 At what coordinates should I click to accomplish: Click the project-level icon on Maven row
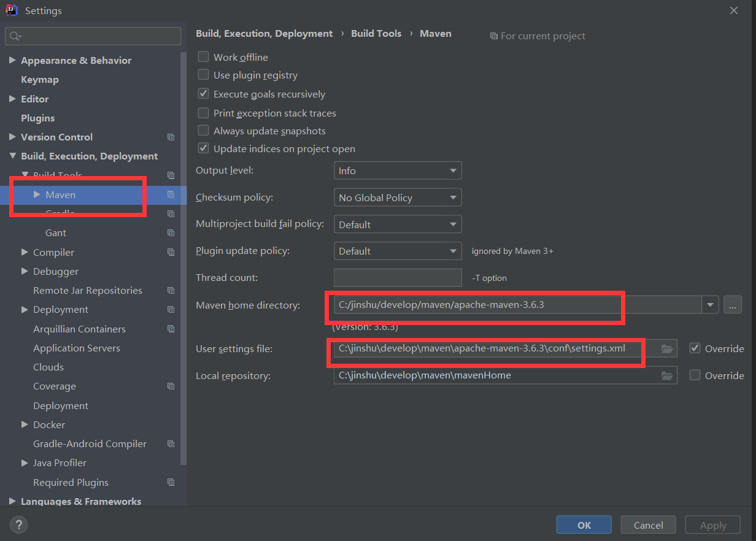[171, 194]
